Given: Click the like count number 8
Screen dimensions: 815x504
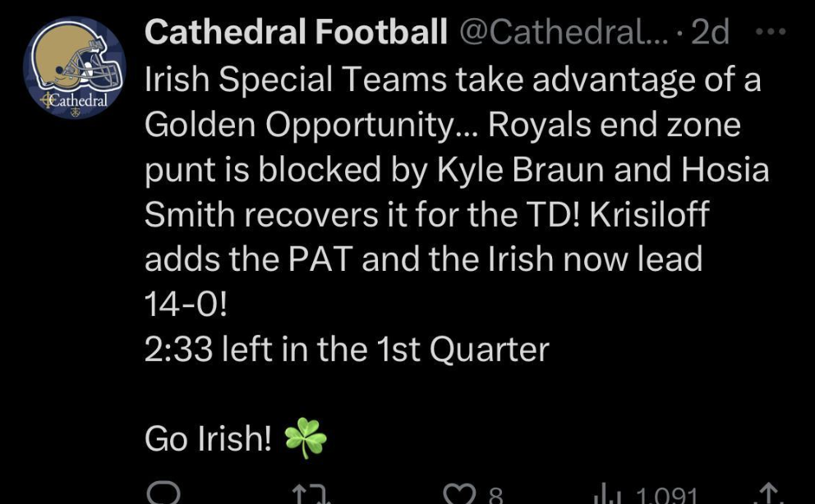Looking at the screenshot, I should (x=496, y=496).
